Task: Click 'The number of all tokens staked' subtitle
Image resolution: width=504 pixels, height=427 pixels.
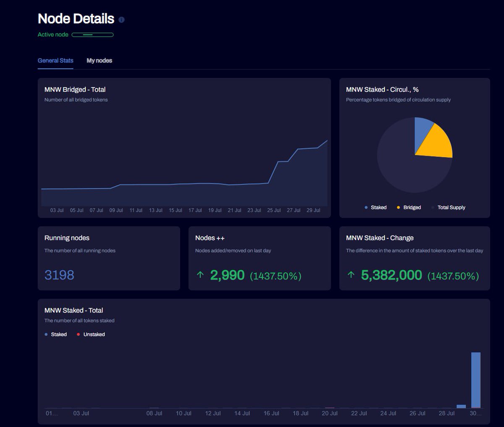Action: [79, 321]
